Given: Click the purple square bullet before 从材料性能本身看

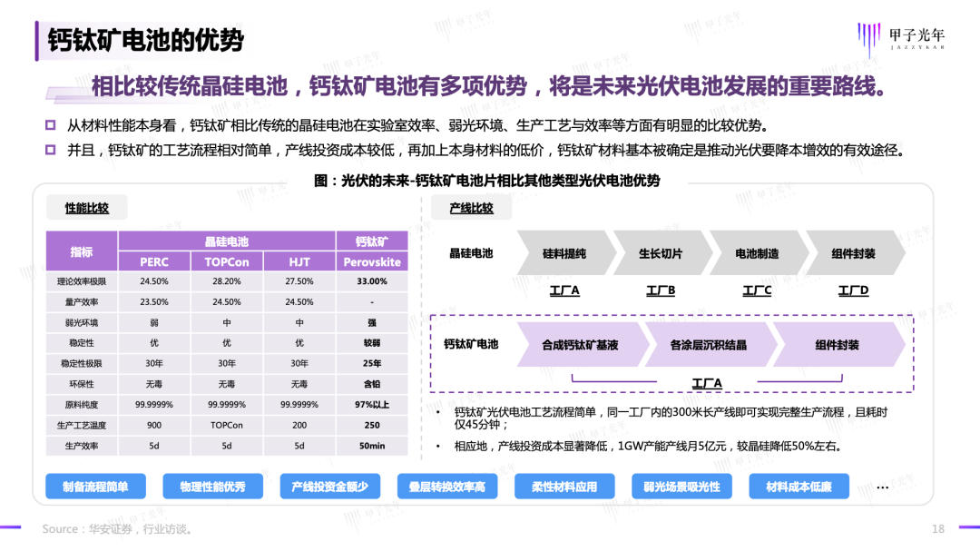Looking at the screenshot, I should point(50,125).
